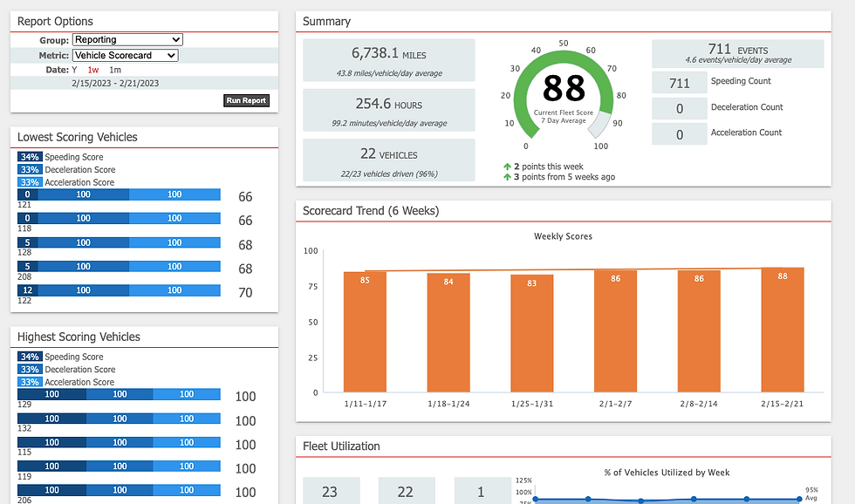Select the 1m date range option
The width and height of the screenshot is (855, 504).
[115, 70]
